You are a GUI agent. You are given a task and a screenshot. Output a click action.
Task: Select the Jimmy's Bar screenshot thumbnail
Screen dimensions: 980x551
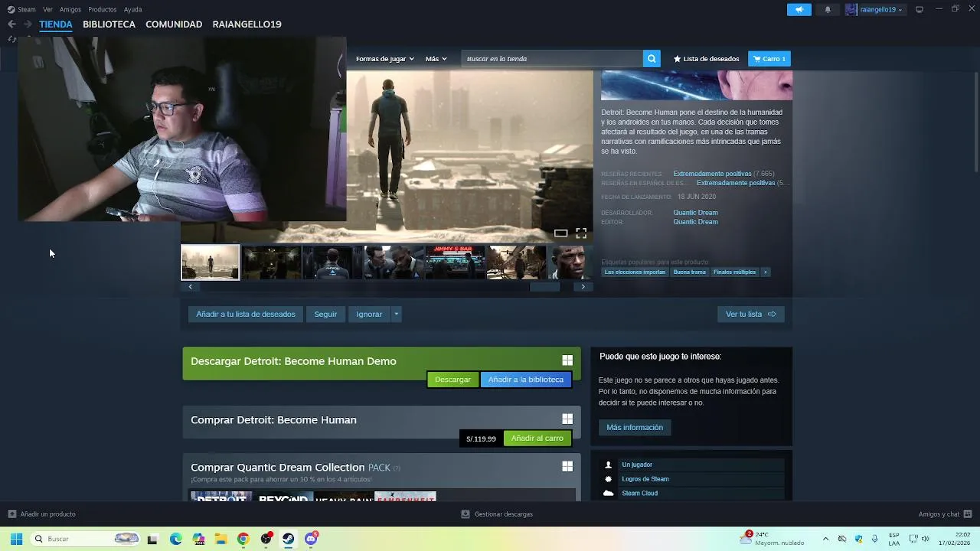click(x=456, y=262)
